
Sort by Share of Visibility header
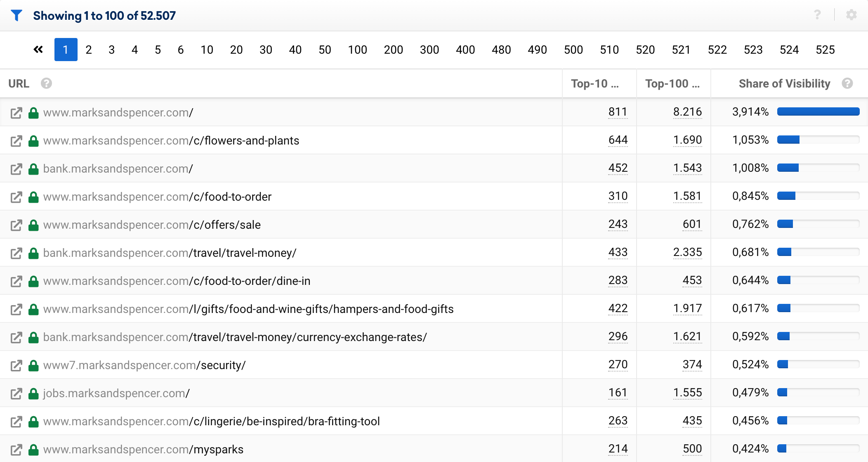tap(784, 83)
